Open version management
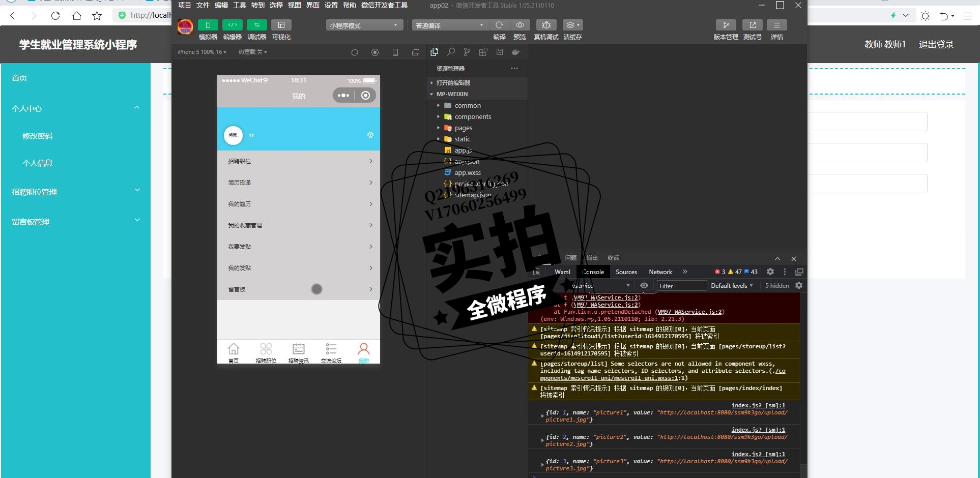Screen dimensions: 980x478 [x=726, y=25]
